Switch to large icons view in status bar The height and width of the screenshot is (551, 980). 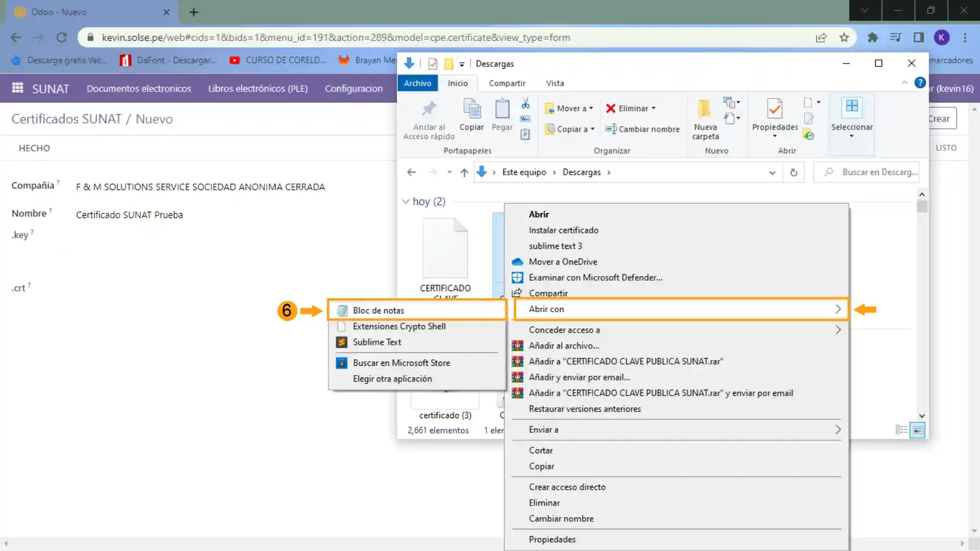(x=918, y=430)
